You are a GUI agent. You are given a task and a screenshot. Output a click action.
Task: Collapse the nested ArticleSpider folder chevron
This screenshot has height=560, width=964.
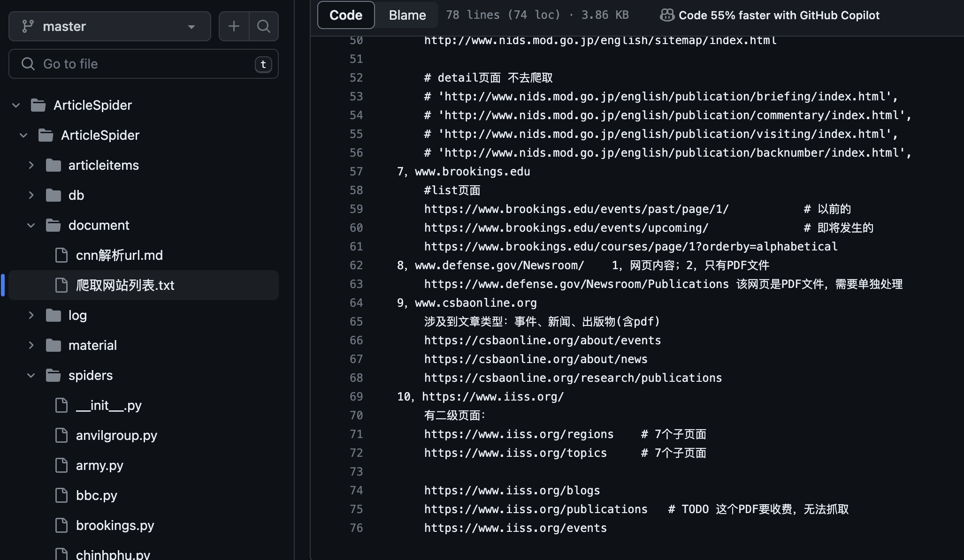pos(23,135)
